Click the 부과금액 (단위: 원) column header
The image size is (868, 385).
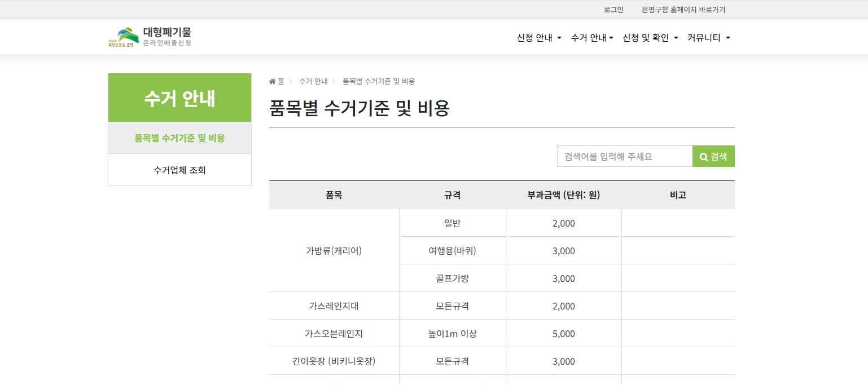pos(564,195)
